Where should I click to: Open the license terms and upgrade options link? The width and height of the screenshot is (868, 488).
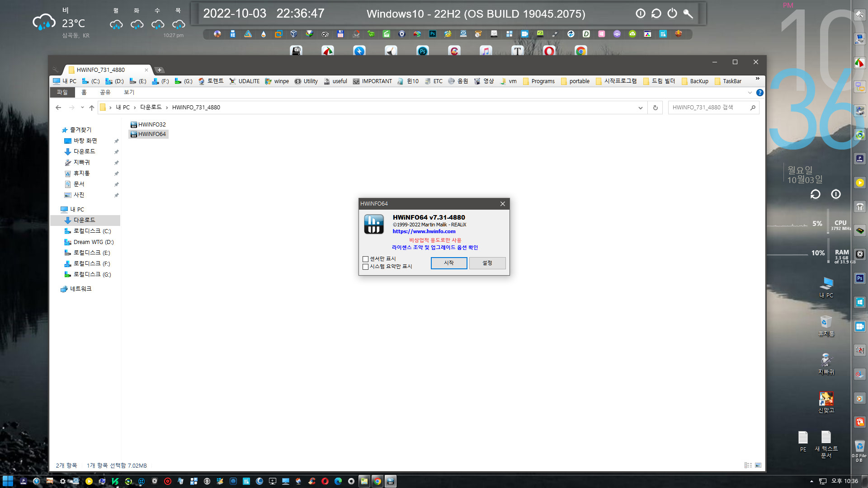click(434, 248)
